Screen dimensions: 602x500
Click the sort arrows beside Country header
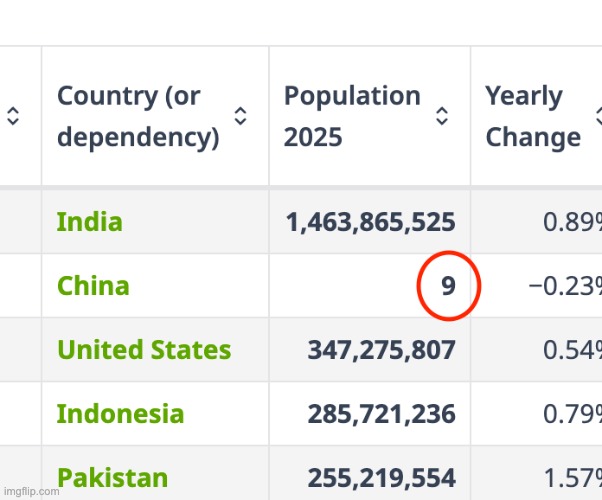tap(240, 116)
